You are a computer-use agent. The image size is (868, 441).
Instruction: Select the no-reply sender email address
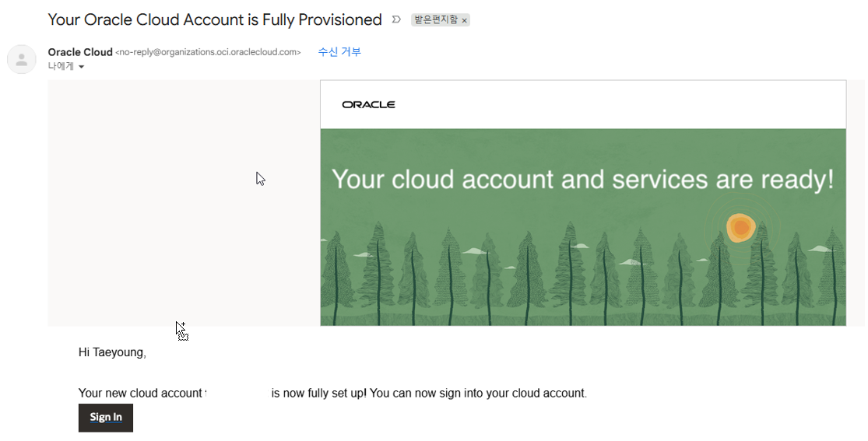point(208,52)
